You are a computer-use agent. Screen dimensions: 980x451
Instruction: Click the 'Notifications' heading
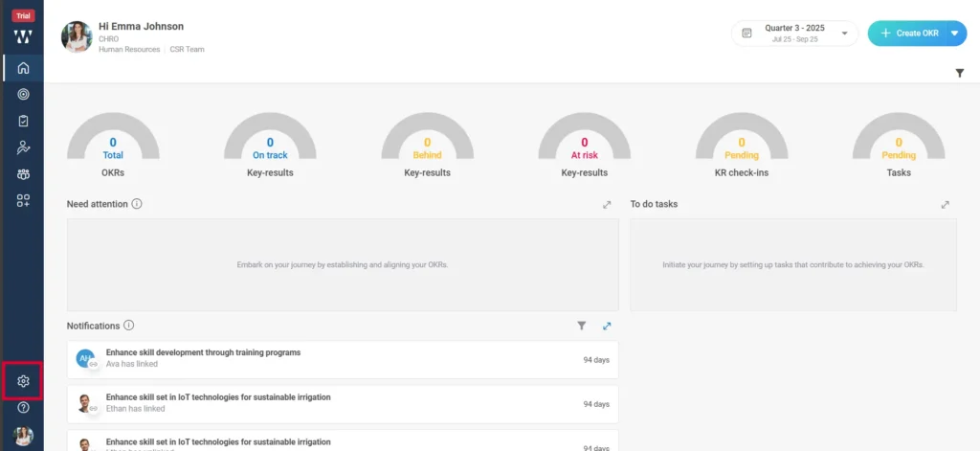pos(93,326)
